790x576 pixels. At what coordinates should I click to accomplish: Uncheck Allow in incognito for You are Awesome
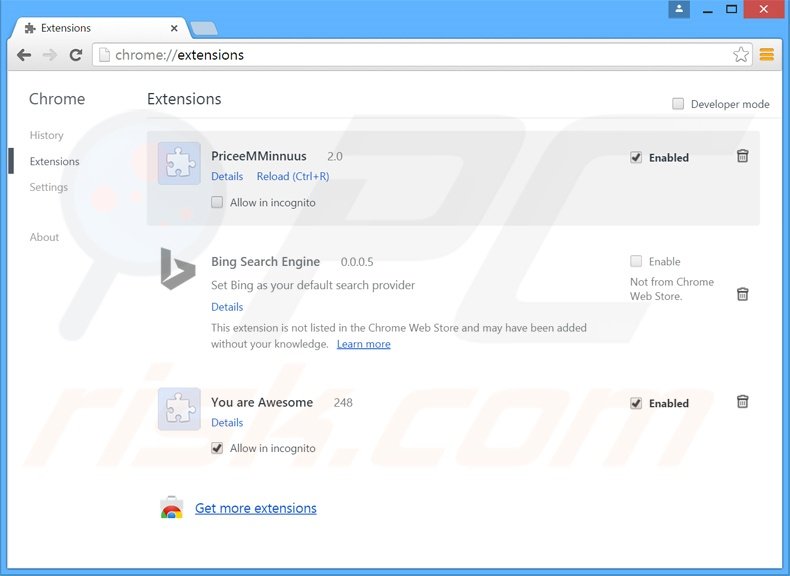[x=217, y=448]
